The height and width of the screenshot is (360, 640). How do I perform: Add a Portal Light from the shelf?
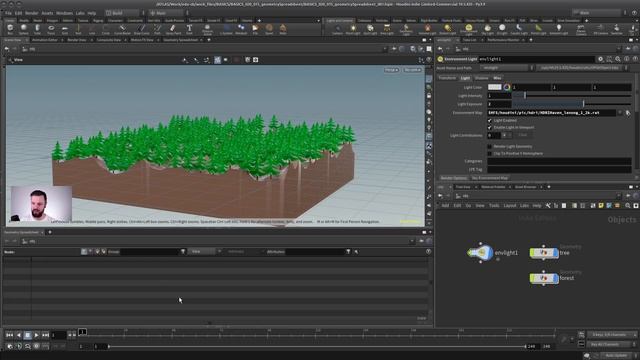(538, 29)
